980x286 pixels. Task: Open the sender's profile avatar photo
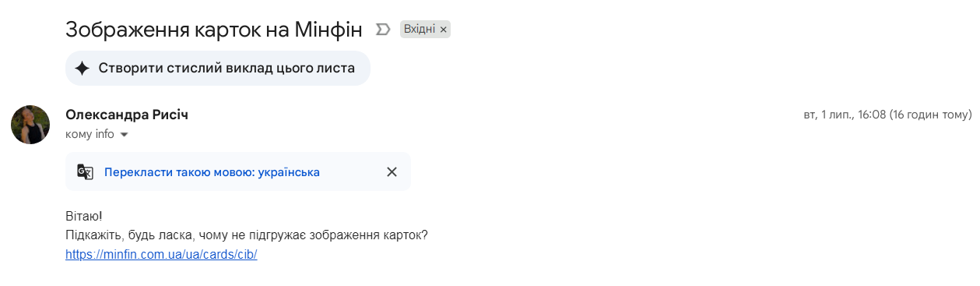tap(30, 125)
